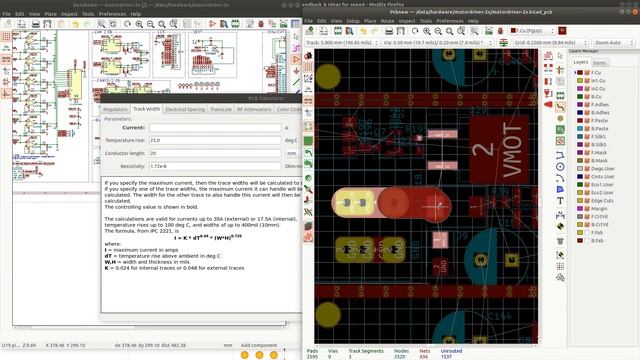Click print board icon in Pcbnew toolbar
The width and height of the screenshot is (640, 360).
[389, 31]
